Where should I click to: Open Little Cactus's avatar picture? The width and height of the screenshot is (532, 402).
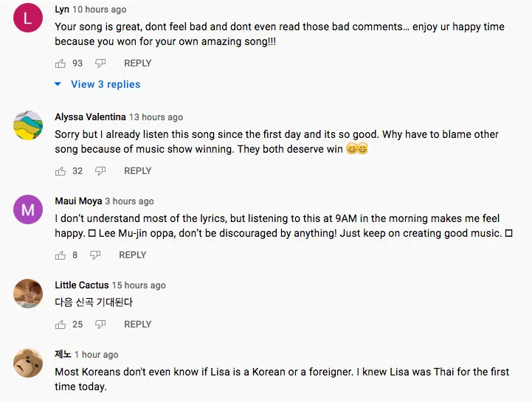pyautogui.click(x=28, y=294)
